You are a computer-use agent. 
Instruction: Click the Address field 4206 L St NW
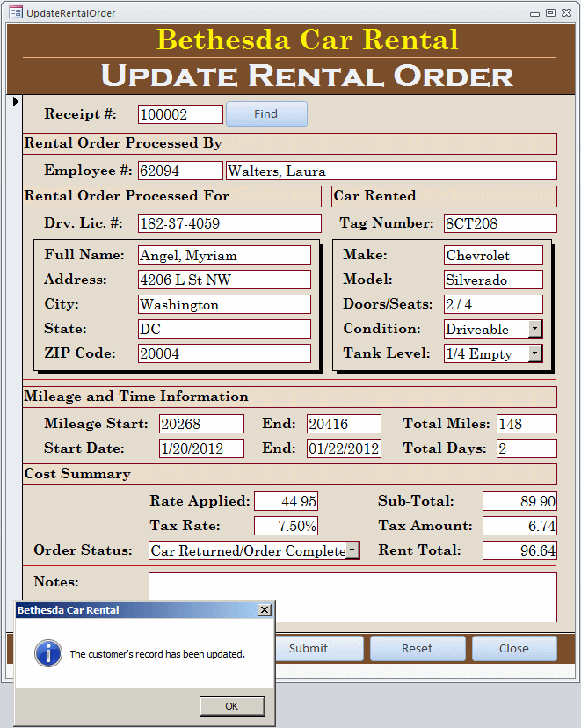pyautogui.click(x=224, y=280)
